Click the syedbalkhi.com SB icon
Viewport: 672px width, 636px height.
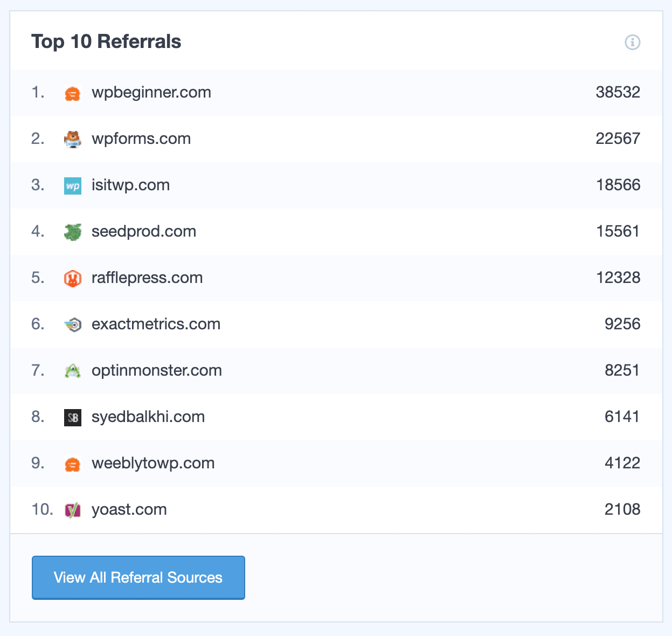pyautogui.click(x=73, y=418)
